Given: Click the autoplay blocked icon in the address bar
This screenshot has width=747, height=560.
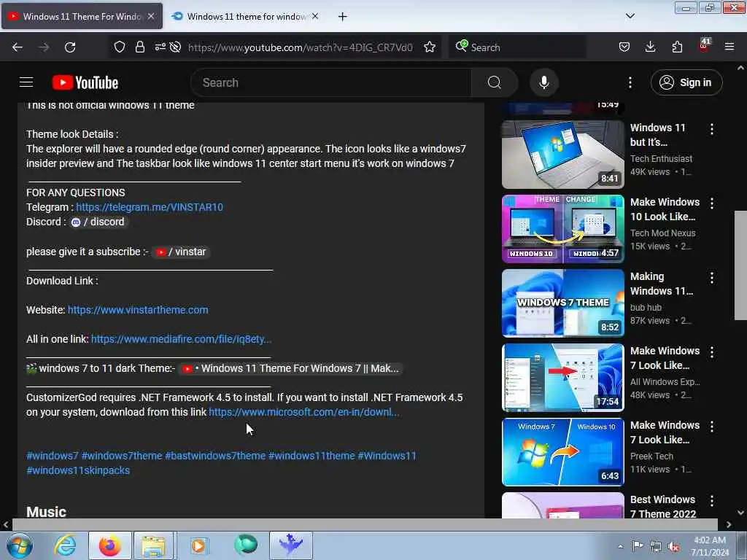Looking at the screenshot, I should (x=175, y=47).
